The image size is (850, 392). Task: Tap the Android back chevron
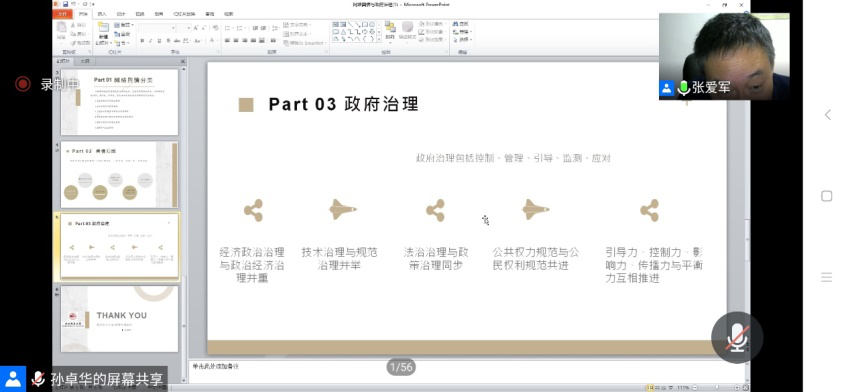click(827, 114)
